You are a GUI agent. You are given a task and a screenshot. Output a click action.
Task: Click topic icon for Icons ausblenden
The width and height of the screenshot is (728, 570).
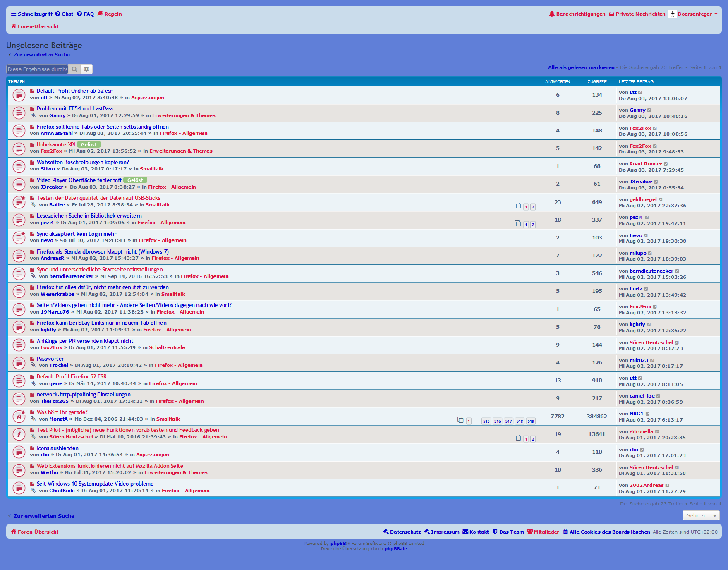19,452
